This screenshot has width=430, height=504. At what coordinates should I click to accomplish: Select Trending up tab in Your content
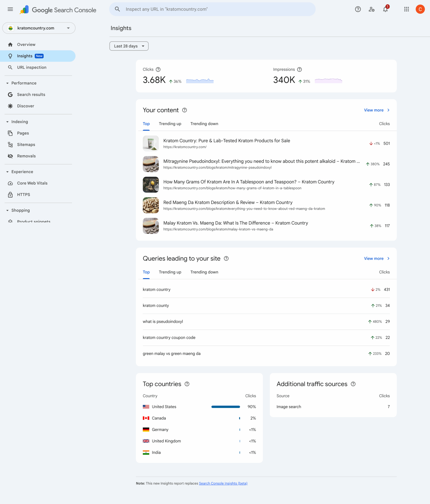(170, 124)
